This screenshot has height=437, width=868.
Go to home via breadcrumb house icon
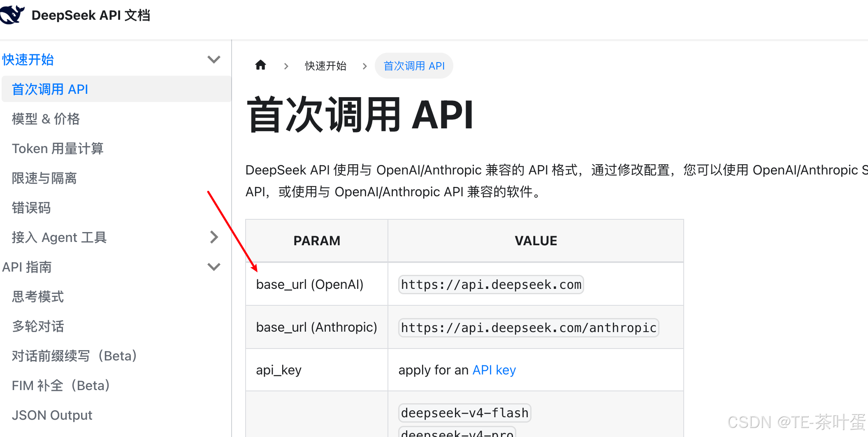(261, 65)
